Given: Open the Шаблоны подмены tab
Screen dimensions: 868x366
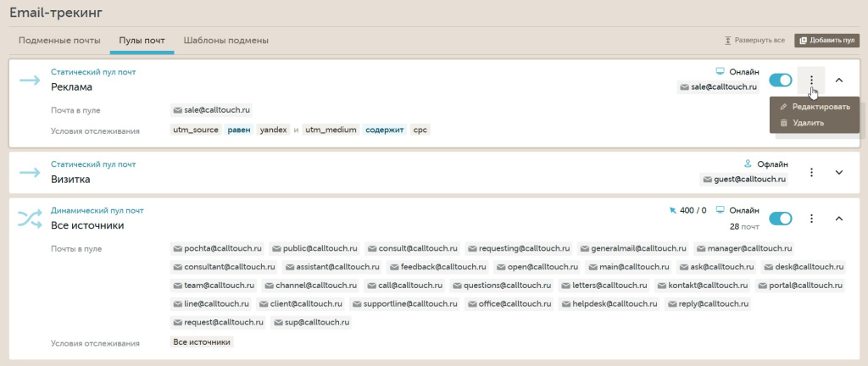Looking at the screenshot, I should tap(225, 41).
